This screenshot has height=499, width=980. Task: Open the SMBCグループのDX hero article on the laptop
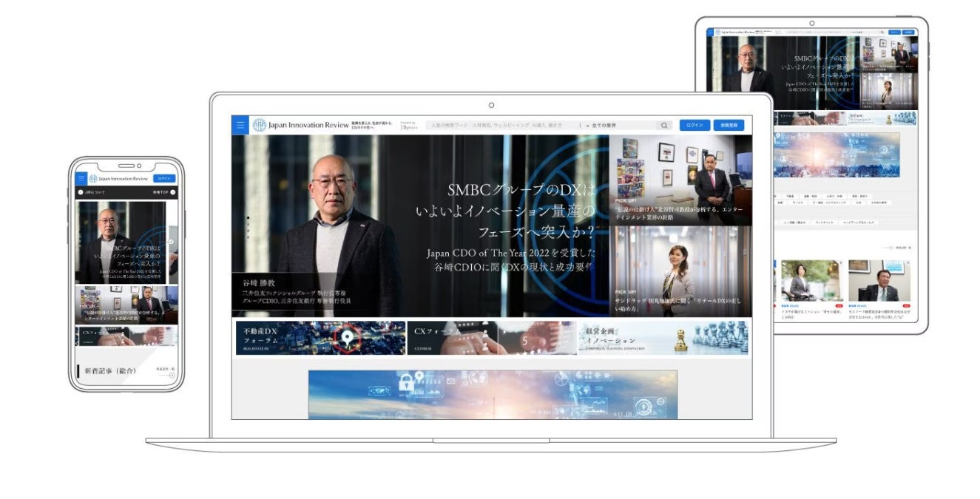point(420,226)
